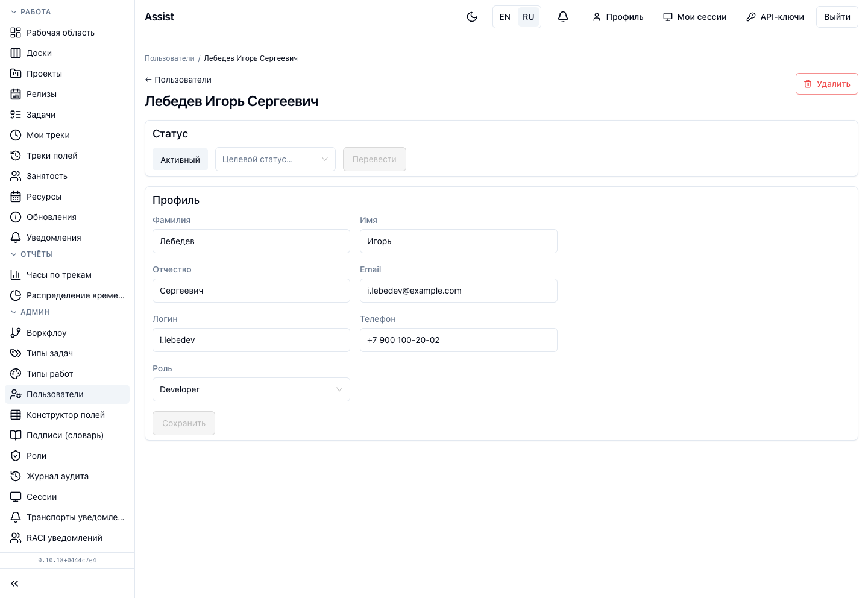Click the Boards columns icon in the sidebar
868x598 pixels.
pyautogui.click(x=16, y=53)
